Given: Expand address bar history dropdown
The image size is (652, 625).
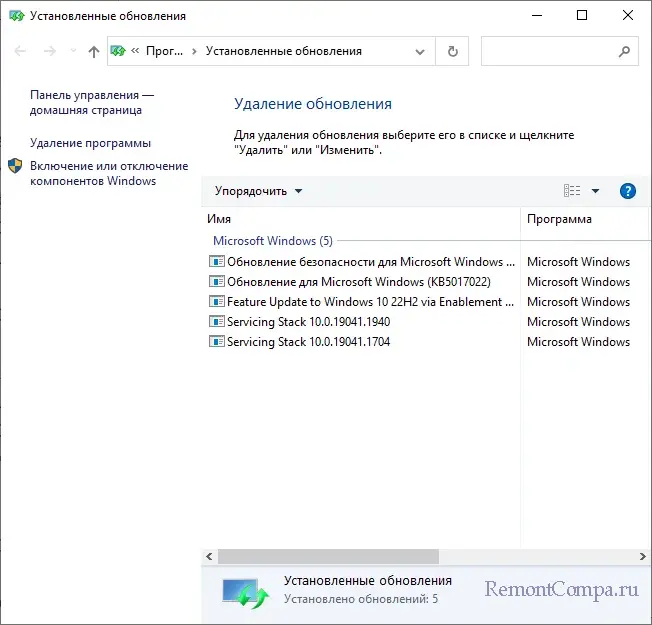Looking at the screenshot, I should pyautogui.click(x=420, y=52).
